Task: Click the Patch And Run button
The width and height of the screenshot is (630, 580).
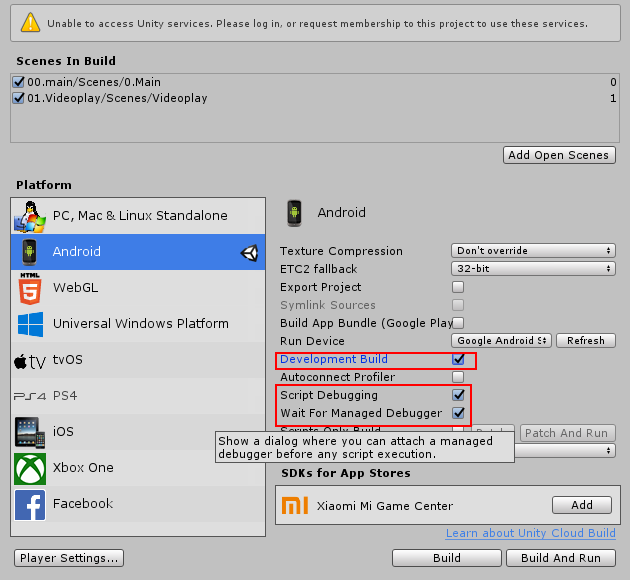Action: [x=567, y=433]
